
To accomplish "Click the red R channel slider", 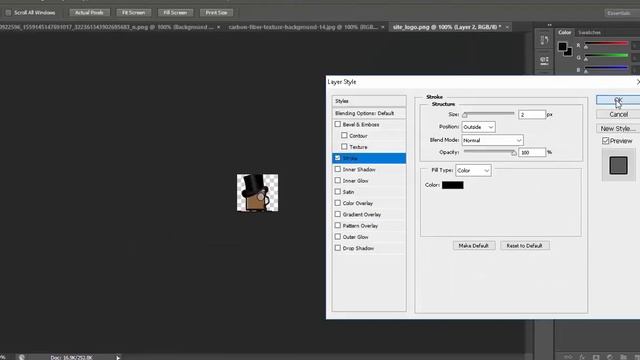I will pos(606,44).
